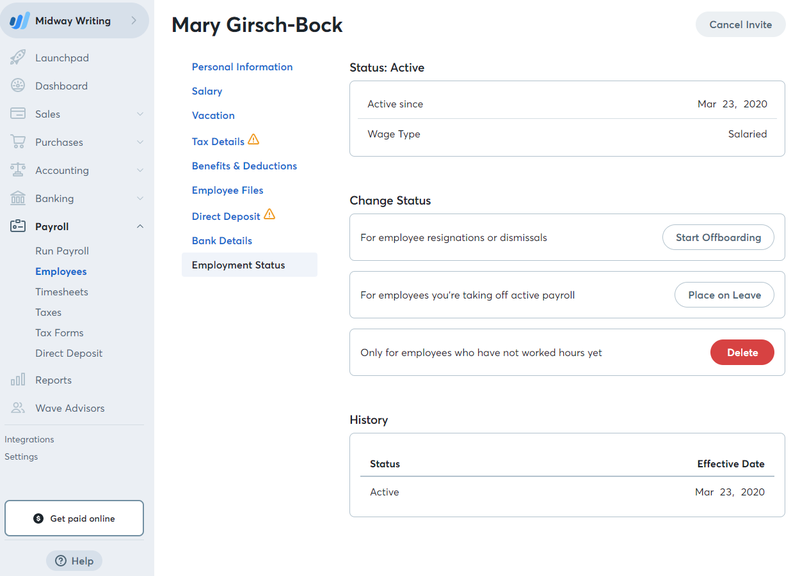Image resolution: width=800 pixels, height=576 pixels.
Task: Click the Start Offboarding button
Action: (x=718, y=237)
